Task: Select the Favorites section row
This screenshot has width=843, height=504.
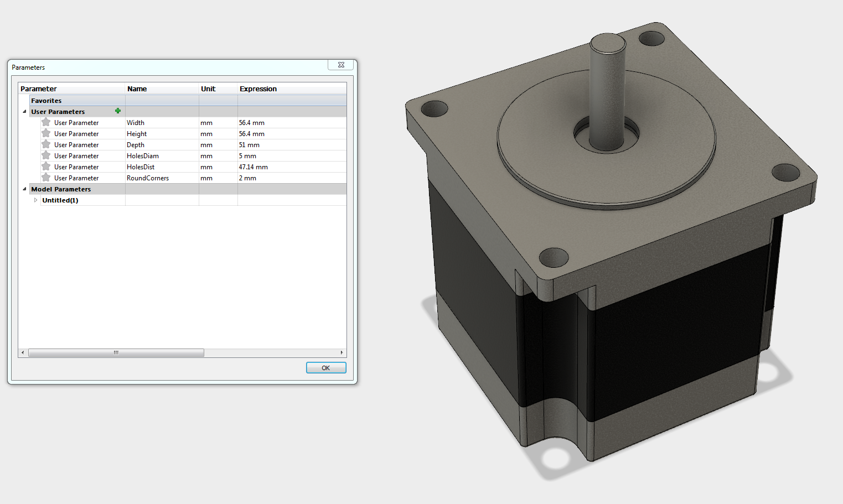Action: (x=188, y=101)
